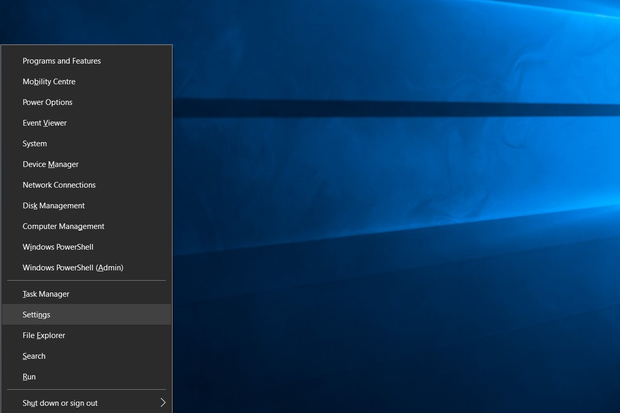Open the Run dialog entry
The width and height of the screenshot is (620, 413).
point(87,377)
